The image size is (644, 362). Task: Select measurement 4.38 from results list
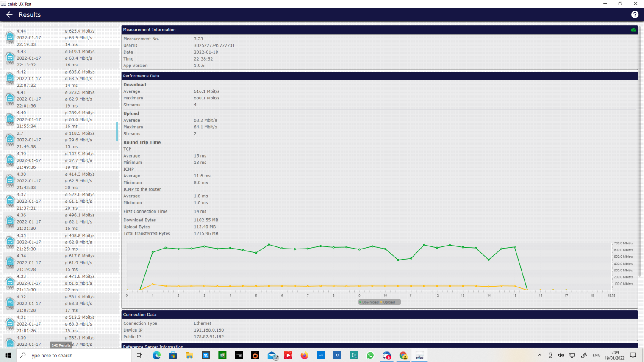[59, 181]
